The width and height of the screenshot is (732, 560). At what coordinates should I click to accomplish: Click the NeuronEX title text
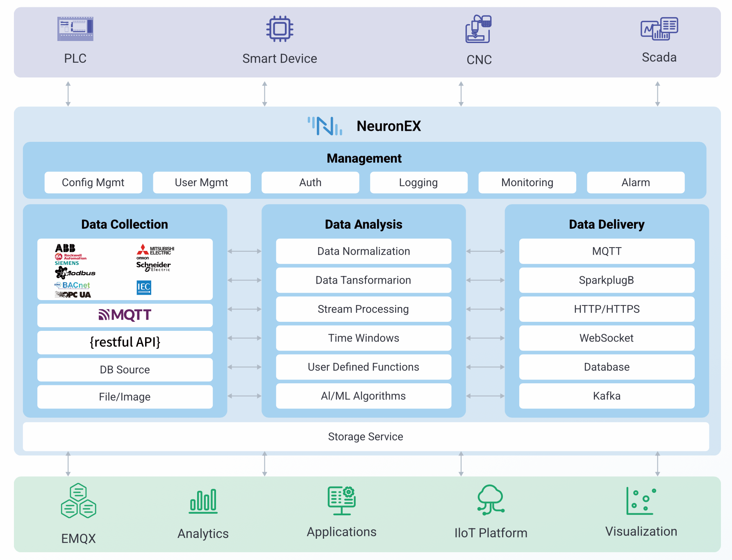389,126
